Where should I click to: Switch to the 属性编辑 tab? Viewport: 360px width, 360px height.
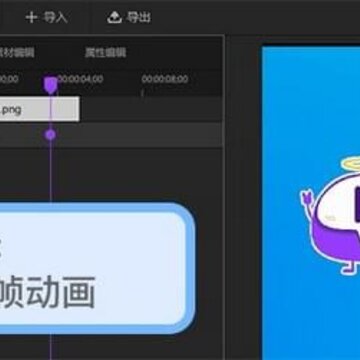[105, 53]
